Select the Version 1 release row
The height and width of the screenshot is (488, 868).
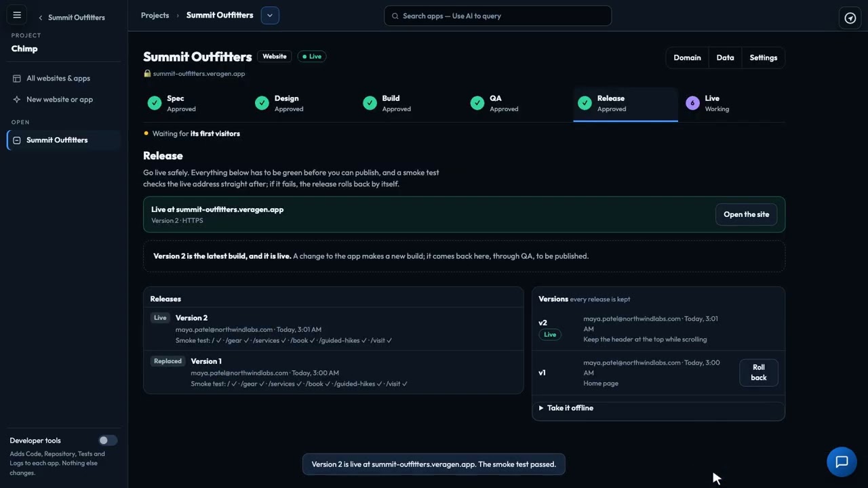tap(334, 372)
